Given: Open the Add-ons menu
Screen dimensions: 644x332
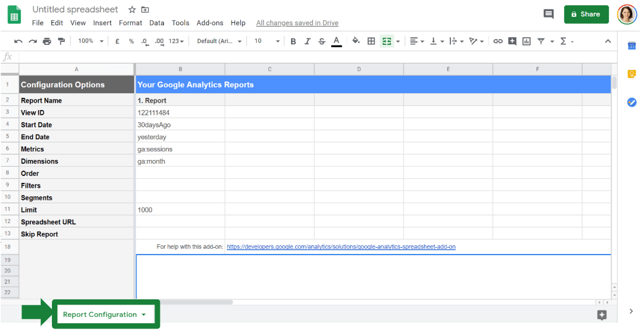Looking at the screenshot, I should (x=209, y=23).
